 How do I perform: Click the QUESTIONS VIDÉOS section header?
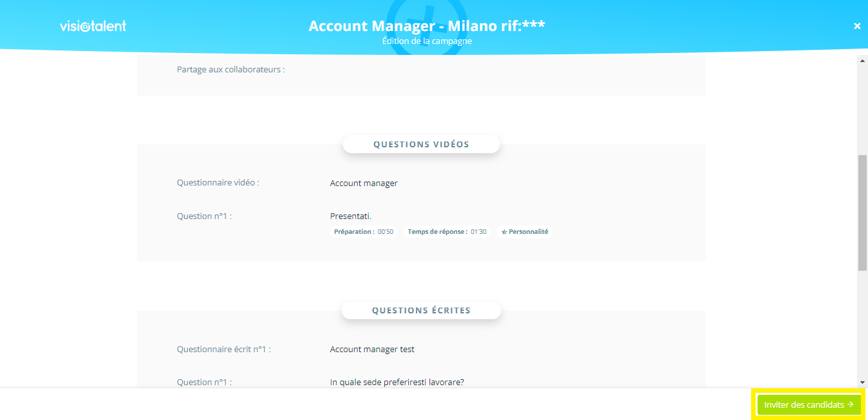(421, 144)
